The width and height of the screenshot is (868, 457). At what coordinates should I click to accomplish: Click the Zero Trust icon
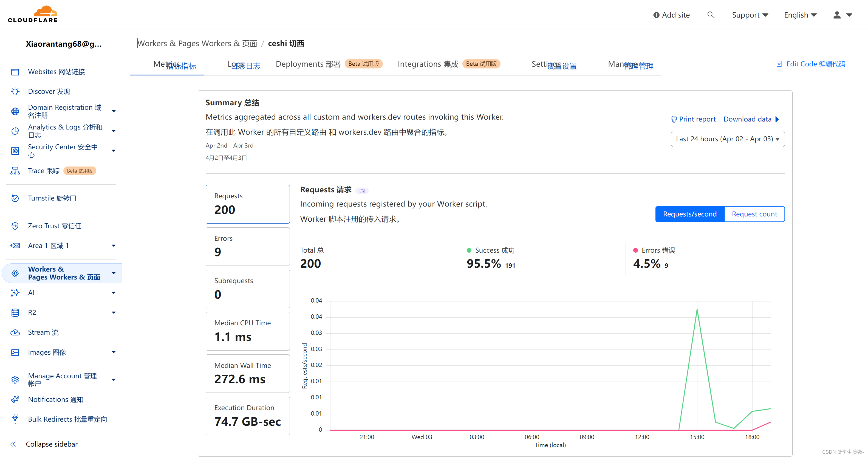coord(15,226)
